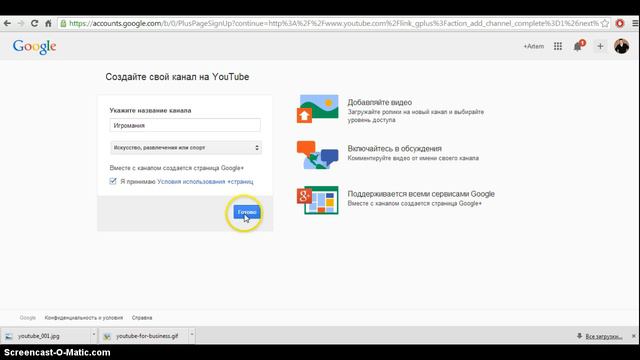Click the plus share icon

[600, 47]
